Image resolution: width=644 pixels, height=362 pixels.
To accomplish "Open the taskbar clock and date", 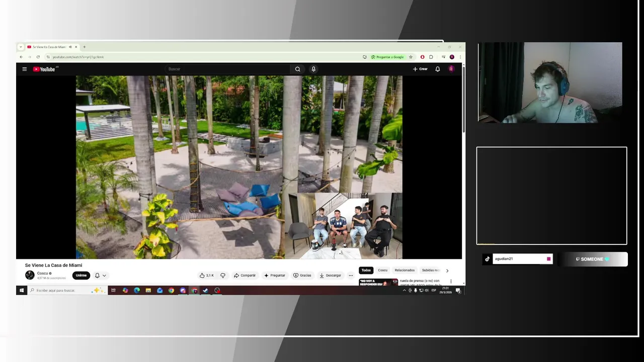I will tap(446, 290).
